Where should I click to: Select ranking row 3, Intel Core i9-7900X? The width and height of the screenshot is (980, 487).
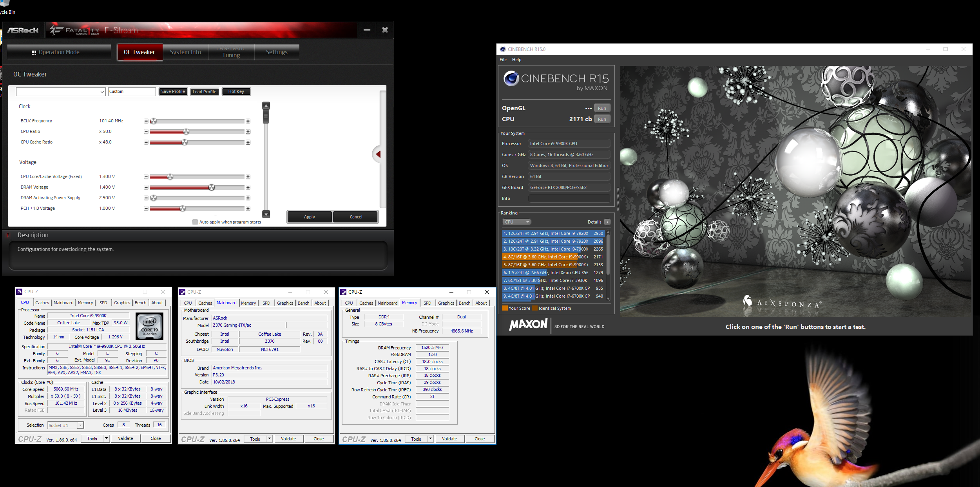coord(553,249)
